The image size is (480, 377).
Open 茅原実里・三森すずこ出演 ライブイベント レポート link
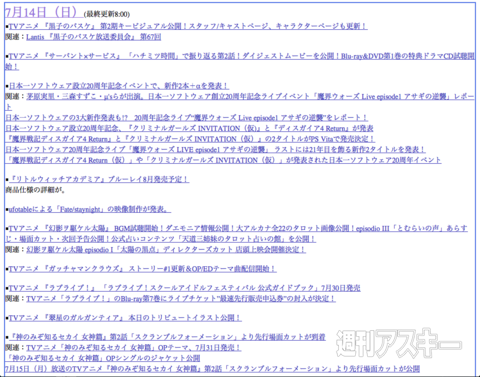tap(239, 102)
